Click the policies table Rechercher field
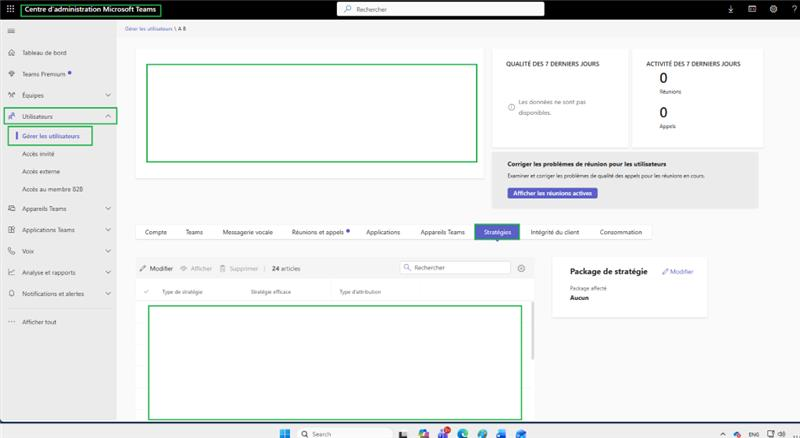This screenshot has height=438, width=800. [x=455, y=267]
